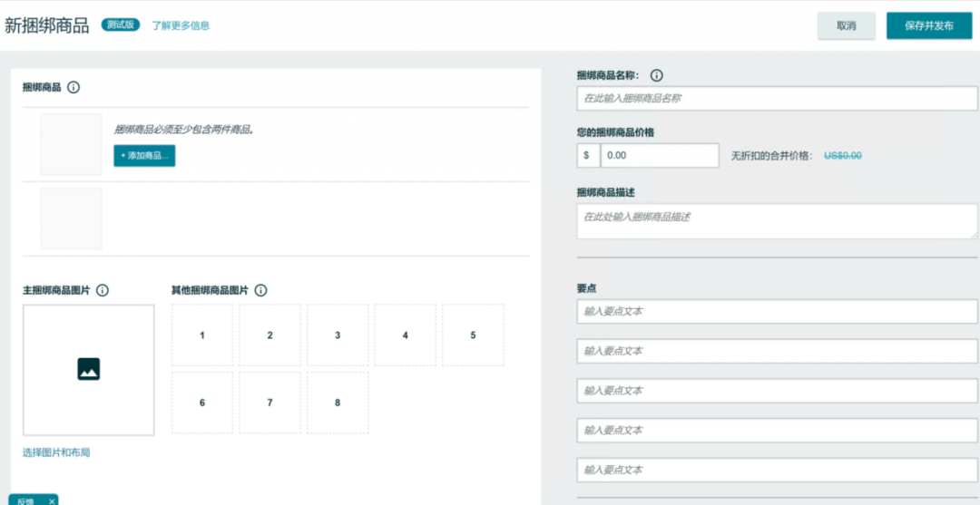Select additional image slot 7
980x505 pixels.
pyautogui.click(x=269, y=403)
